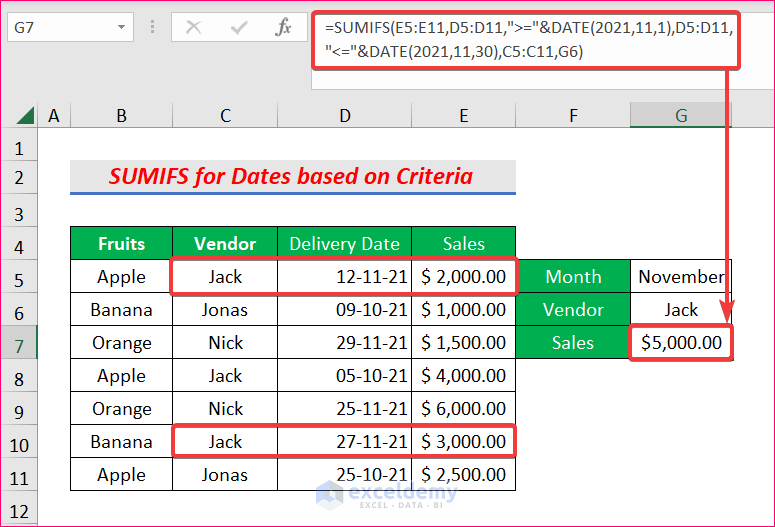Click the 'Nick' cell in row 9
Viewport: 775px width, 527px height.
[225, 408]
